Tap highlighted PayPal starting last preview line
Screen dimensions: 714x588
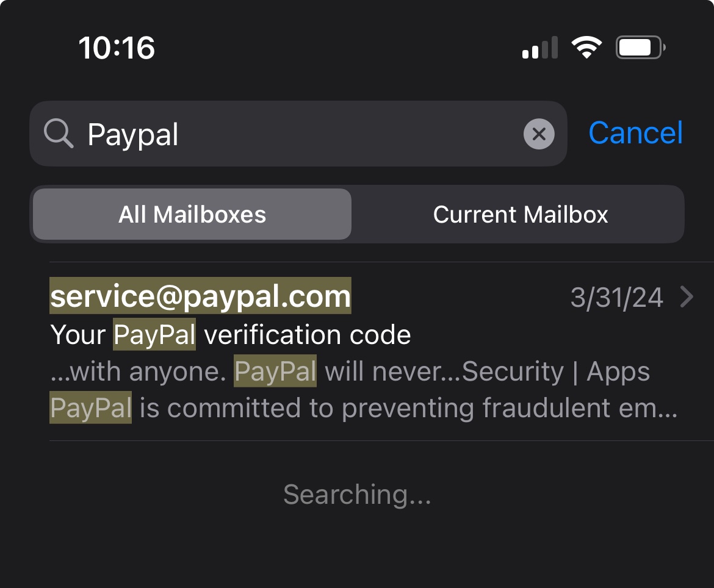90,408
